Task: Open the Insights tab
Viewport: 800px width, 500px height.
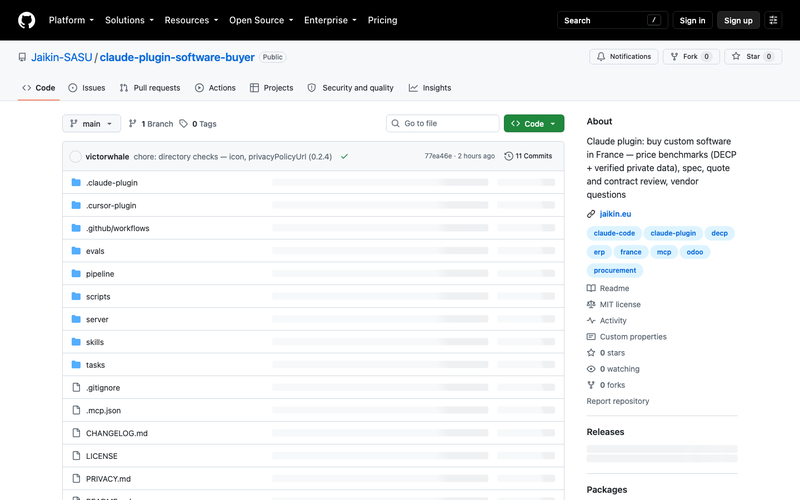Action: [430, 88]
